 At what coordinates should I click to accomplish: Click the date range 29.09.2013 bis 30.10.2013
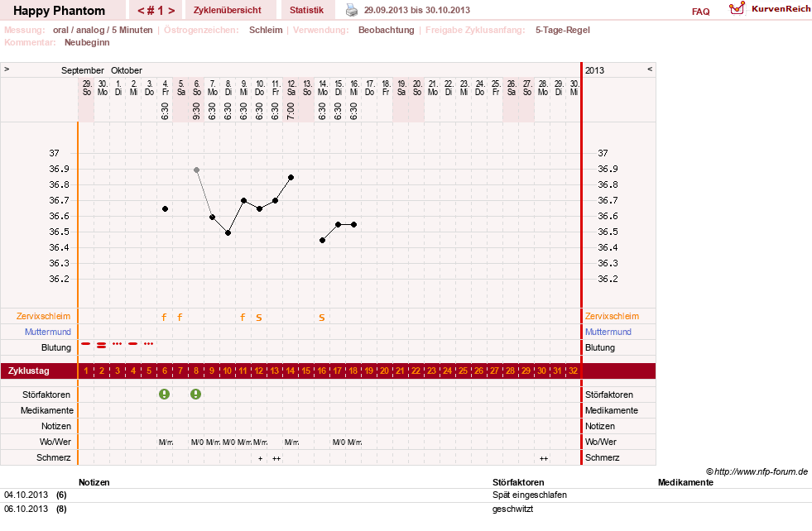tap(417, 10)
